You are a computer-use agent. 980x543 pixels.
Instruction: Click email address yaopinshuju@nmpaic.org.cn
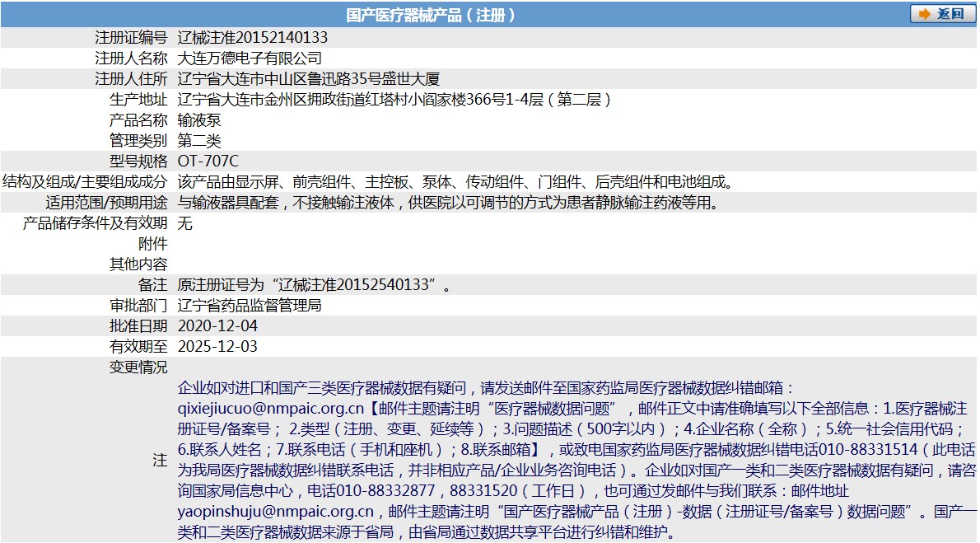(276, 513)
